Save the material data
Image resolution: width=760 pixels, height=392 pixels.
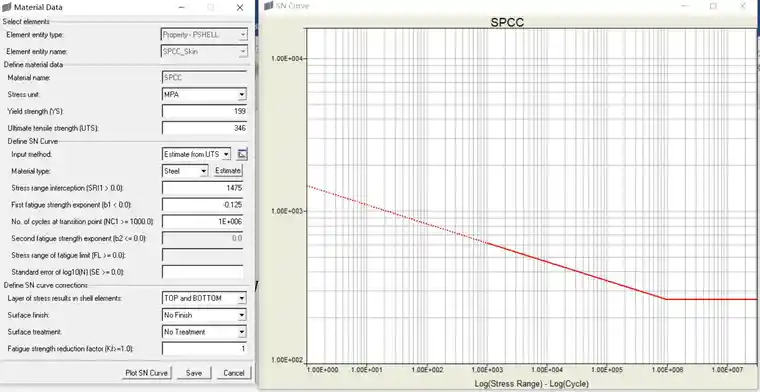click(193, 373)
